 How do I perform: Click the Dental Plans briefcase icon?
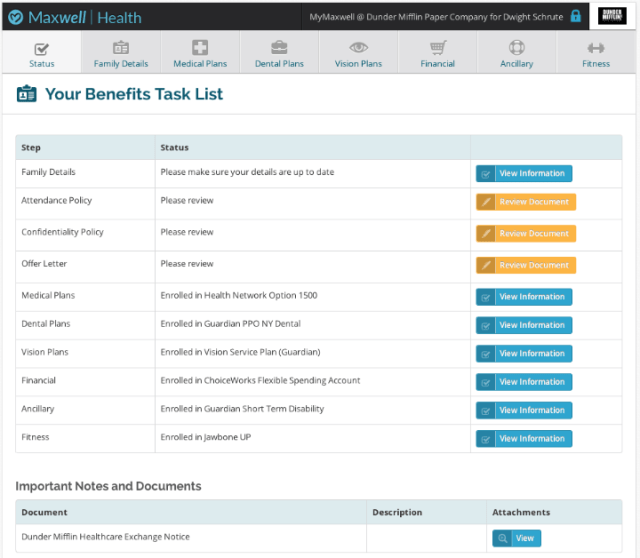click(279, 48)
